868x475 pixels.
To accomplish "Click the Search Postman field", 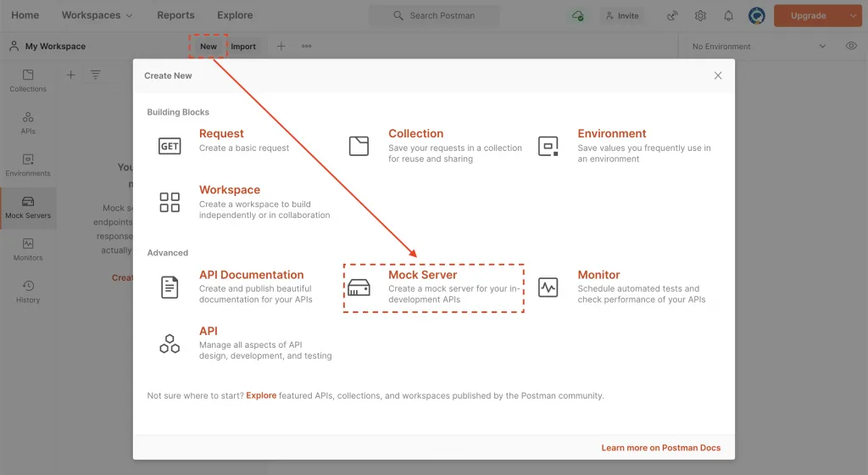I will tap(435, 15).
